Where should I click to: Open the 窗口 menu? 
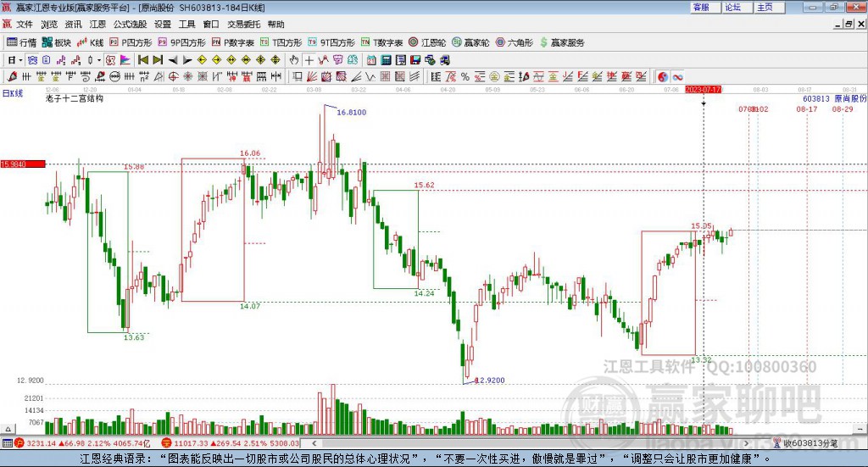211,25
